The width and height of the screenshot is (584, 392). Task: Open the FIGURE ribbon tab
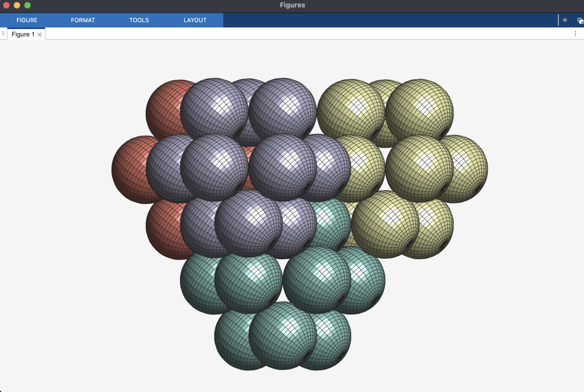[27, 20]
